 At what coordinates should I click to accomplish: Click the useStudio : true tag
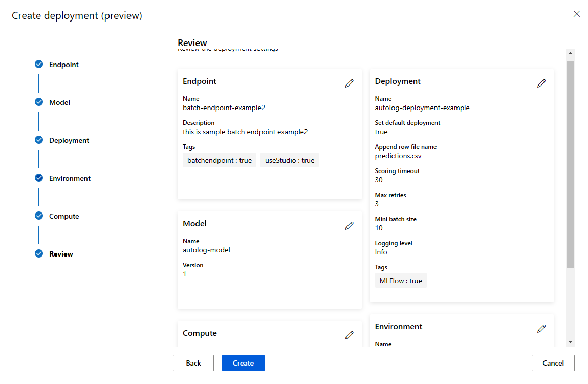coord(290,160)
